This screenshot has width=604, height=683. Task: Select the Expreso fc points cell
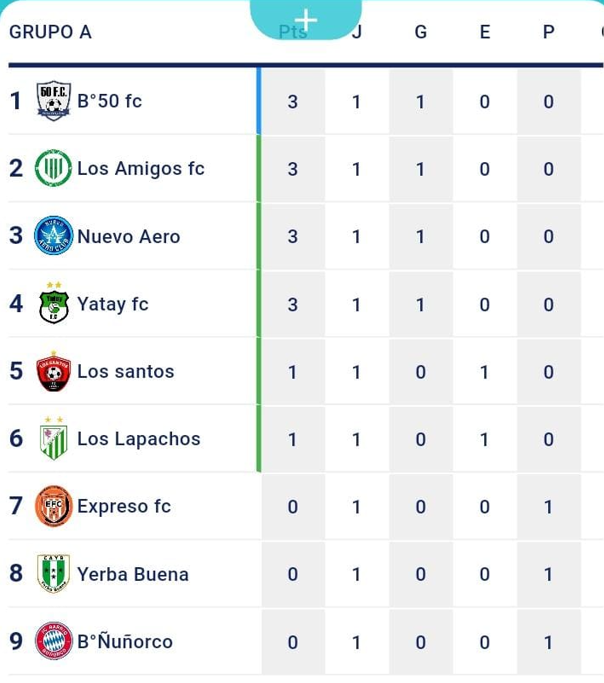coord(293,507)
